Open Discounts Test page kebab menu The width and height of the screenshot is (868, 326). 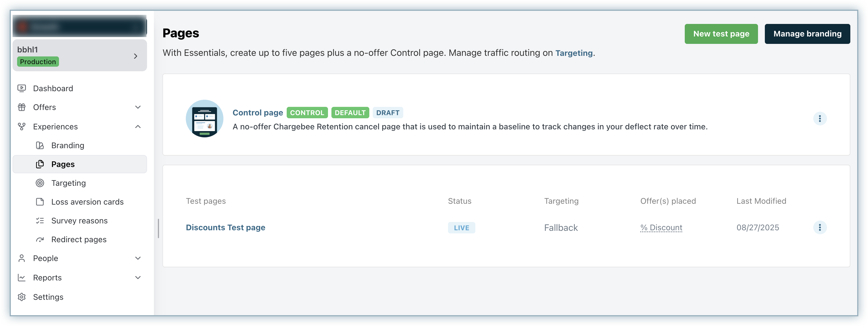pyautogui.click(x=820, y=228)
